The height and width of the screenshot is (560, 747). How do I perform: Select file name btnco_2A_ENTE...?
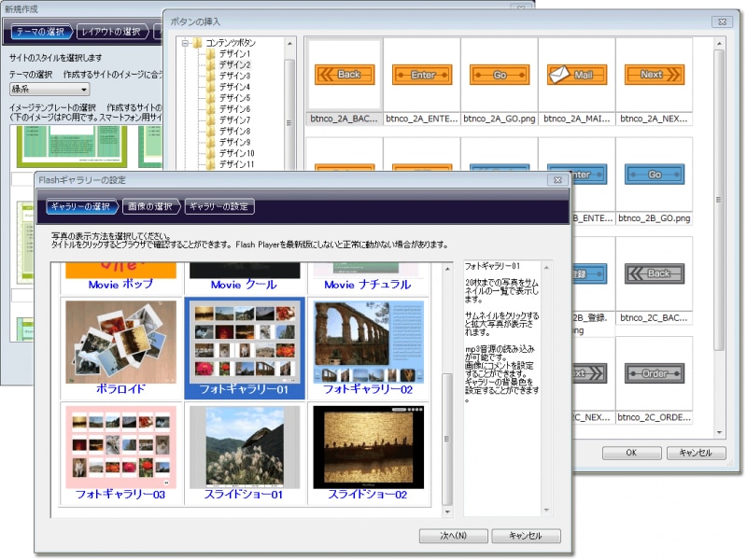pos(422,119)
